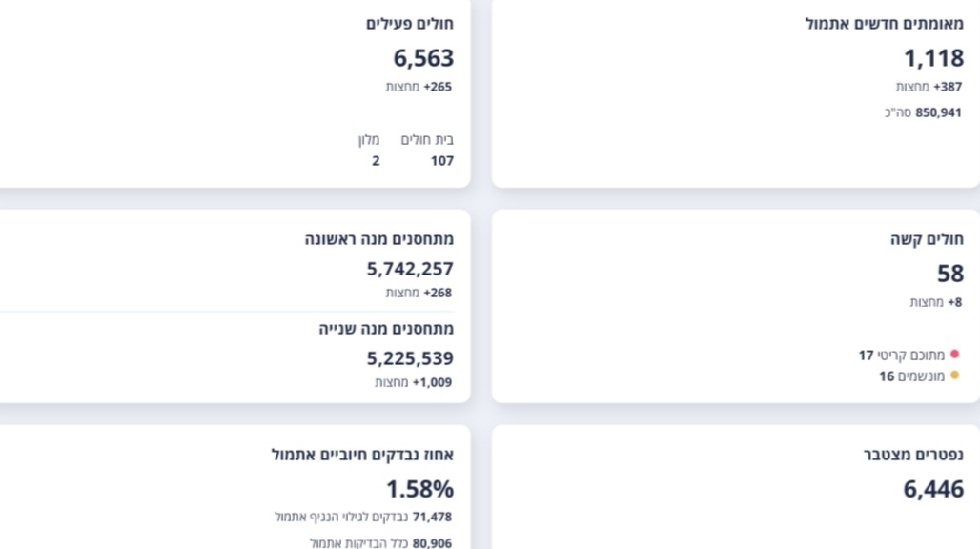Select the 5,742,257 first dose figure
Image resolution: width=980 pixels, height=549 pixels.
(x=410, y=270)
